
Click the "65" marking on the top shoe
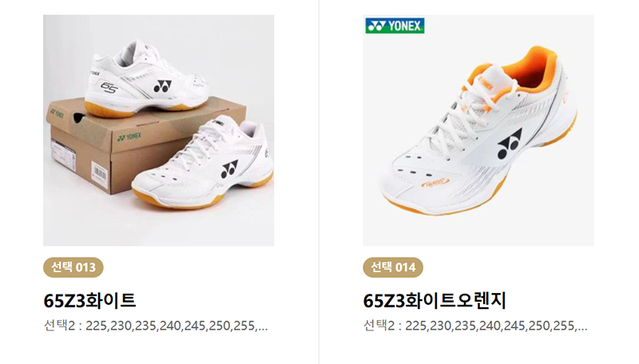coord(109,87)
